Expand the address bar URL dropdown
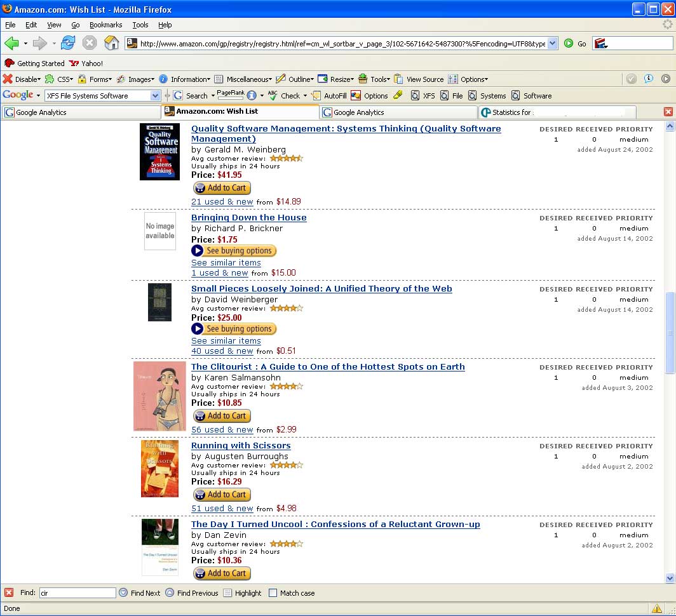 tap(553, 43)
